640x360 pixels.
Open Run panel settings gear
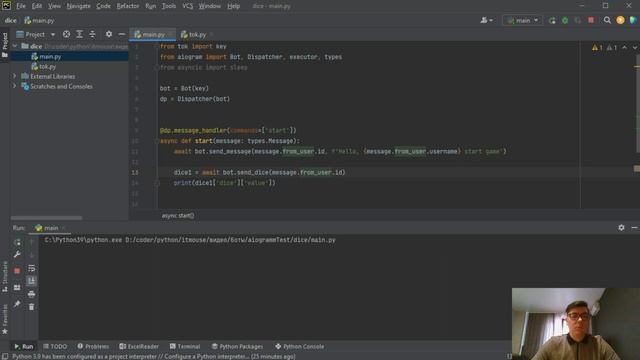point(621,227)
